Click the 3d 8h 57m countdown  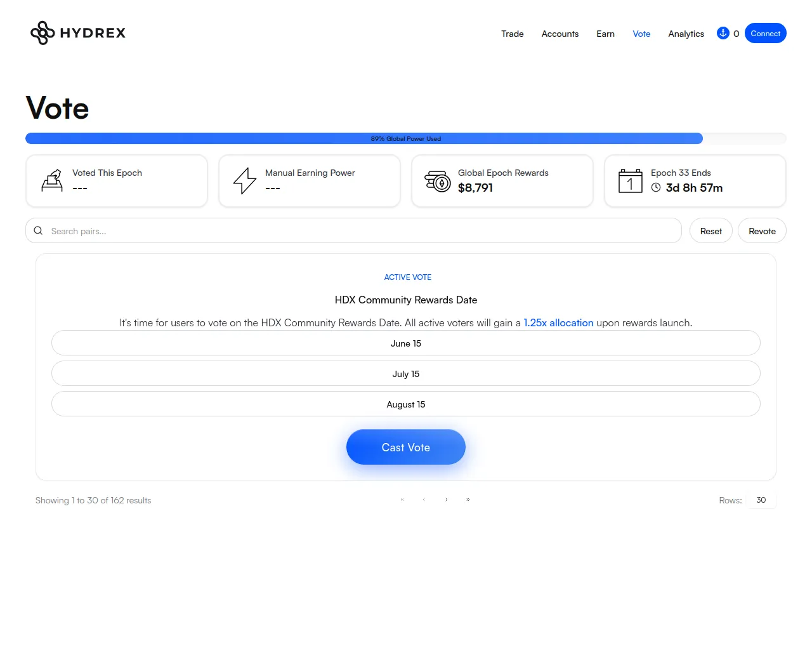[694, 187]
